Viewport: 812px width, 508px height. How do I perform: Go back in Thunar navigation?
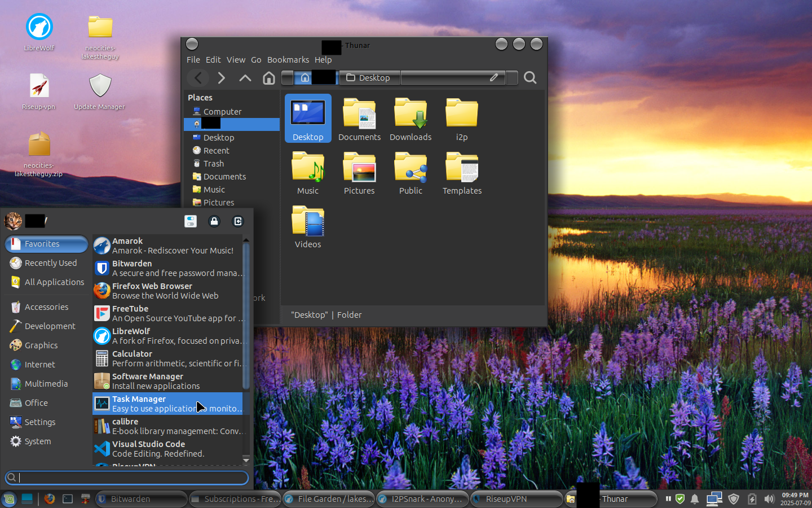coord(198,78)
